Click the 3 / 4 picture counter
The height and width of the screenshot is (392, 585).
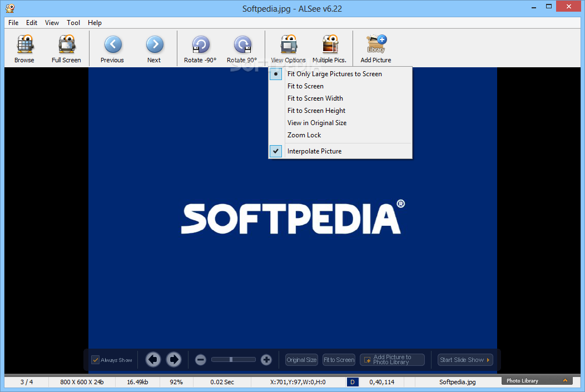pos(27,382)
